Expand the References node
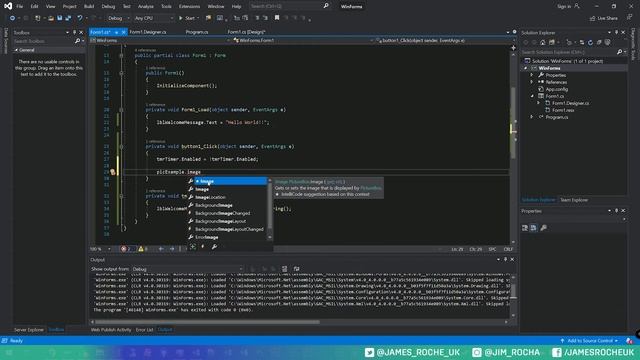The width and height of the screenshot is (640, 360). pos(532,82)
